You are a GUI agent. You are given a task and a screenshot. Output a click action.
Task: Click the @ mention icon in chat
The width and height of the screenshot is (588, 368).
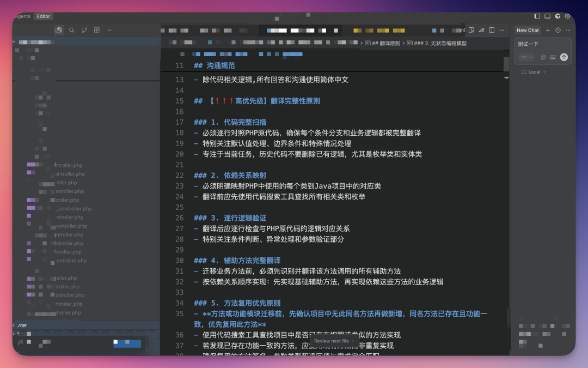tap(543, 57)
